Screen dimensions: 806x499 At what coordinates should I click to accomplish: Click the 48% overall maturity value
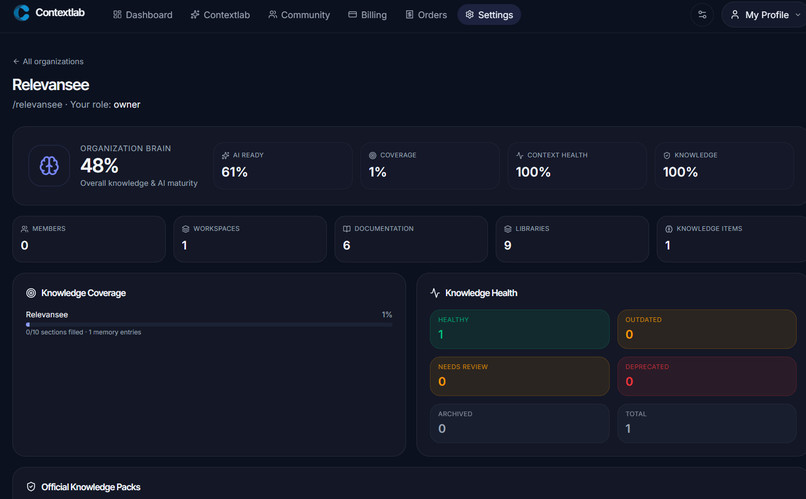pyautogui.click(x=99, y=166)
